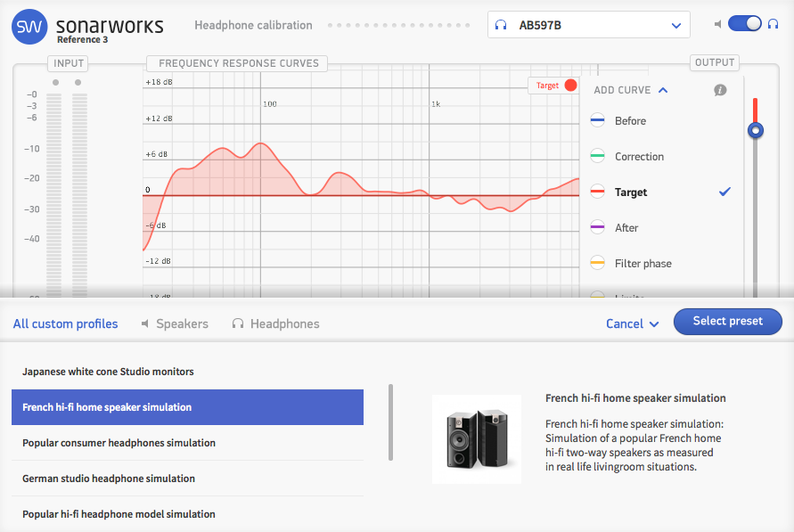Uncheck the Target curve checkmark
The image size is (794, 532).
[724, 192]
